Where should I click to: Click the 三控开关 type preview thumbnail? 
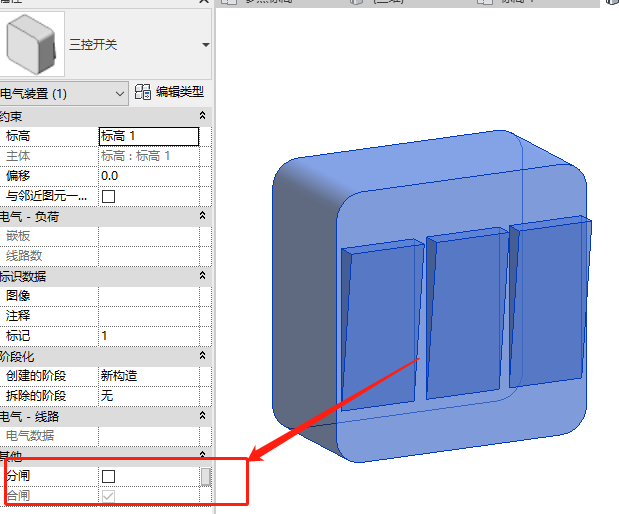tap(32, 44)
